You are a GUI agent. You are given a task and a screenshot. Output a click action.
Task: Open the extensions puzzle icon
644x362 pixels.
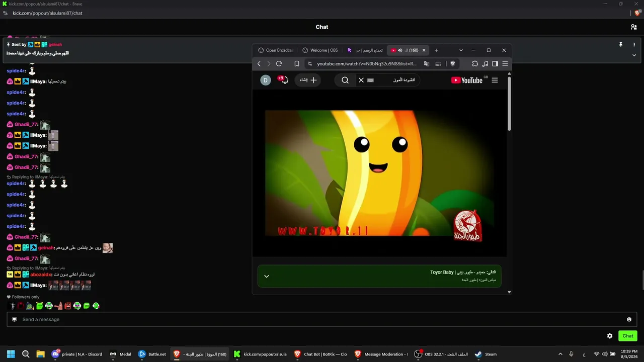[x=475, y=64]
